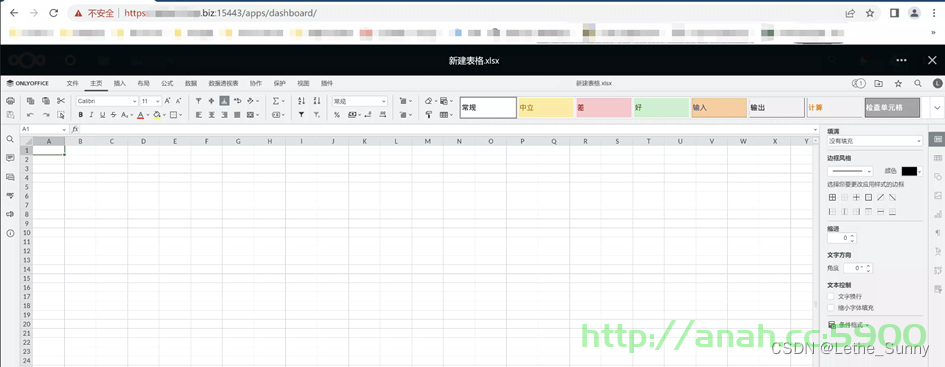This screenshot has height=367, width=945.
Task: Switch to the 数据透视表 tab
Action: point(224,83)
